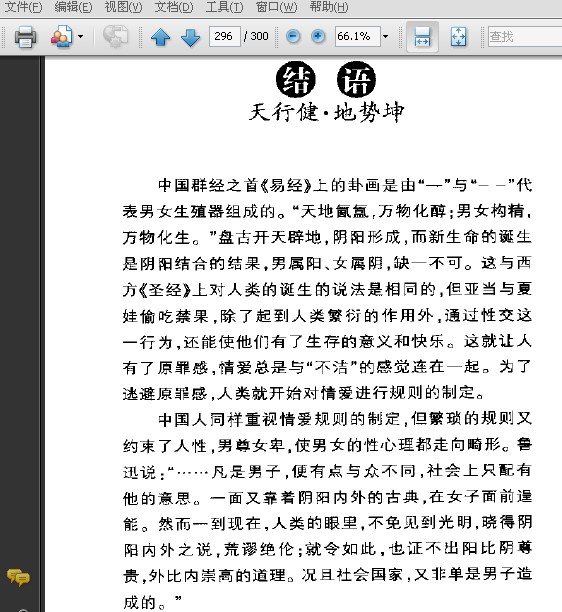Viewport: 562px width, 612px height.
Task: Open the 文档(D) menu
Action: [x=174, y=7]
